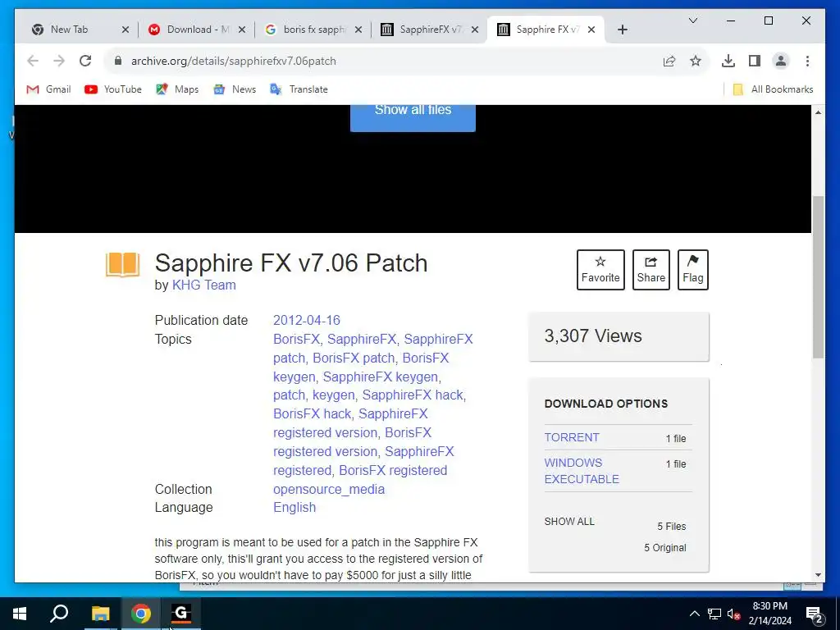This screenshot has height=630, width=840.
Task: Click the muted volume tray icon
Action: pyautogui.click(x=733, y=614)
